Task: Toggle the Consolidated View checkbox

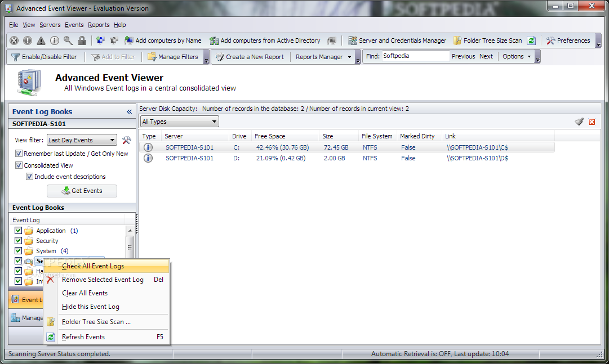Action: pyautogui.click(x=19, y=165)
